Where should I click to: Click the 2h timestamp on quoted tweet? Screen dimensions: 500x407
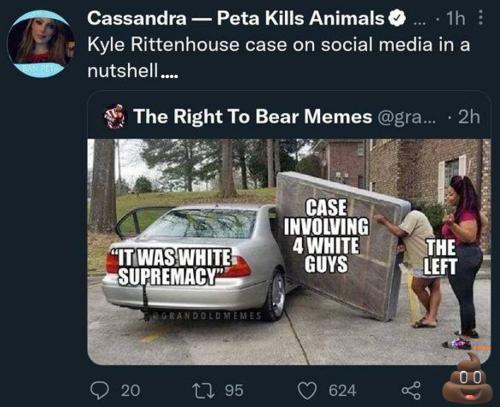pyautogui.click(x=469, y=117)
